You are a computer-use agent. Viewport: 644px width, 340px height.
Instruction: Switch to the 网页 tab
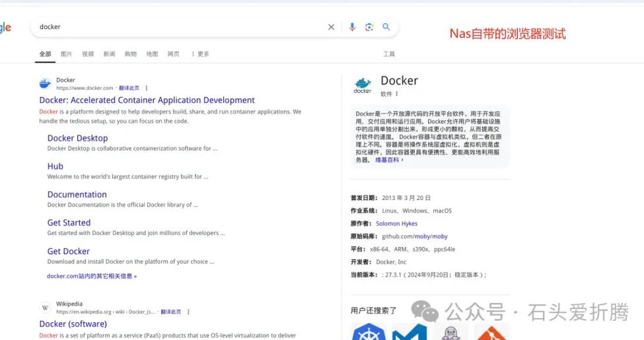(173, 53)
